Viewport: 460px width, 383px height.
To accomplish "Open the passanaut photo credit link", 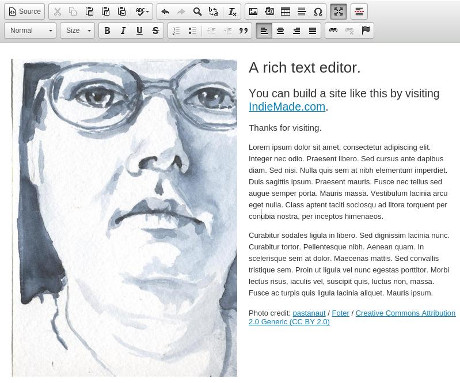I will 309,313.
